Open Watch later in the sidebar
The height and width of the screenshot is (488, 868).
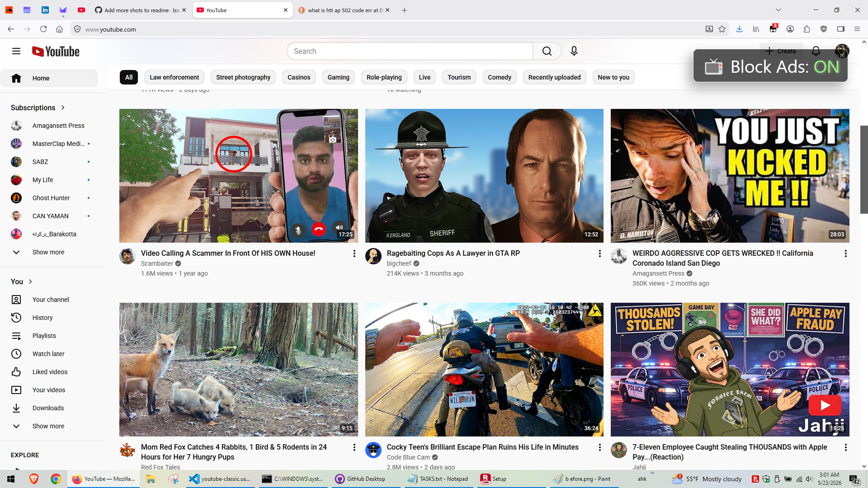click(48, 354)
